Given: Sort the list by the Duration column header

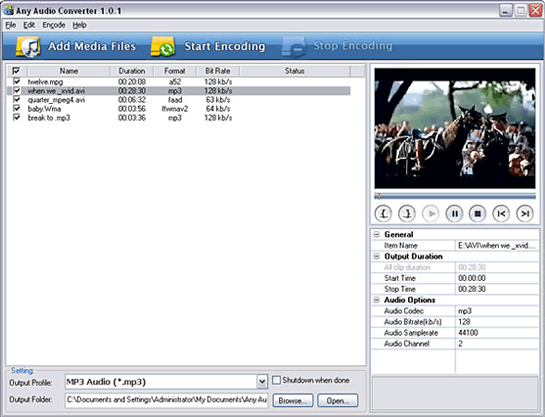Looking at the screenshot, I should click(132, 71).
